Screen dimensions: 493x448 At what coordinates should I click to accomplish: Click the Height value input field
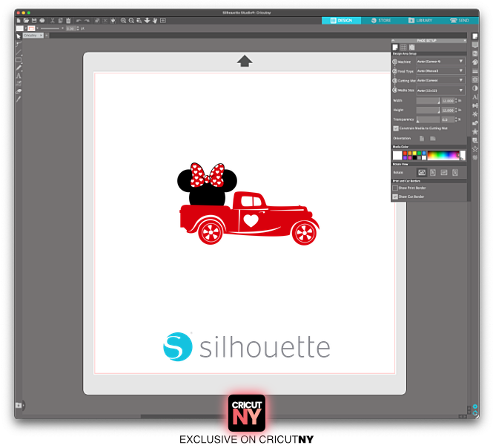[x=448, y=111]
